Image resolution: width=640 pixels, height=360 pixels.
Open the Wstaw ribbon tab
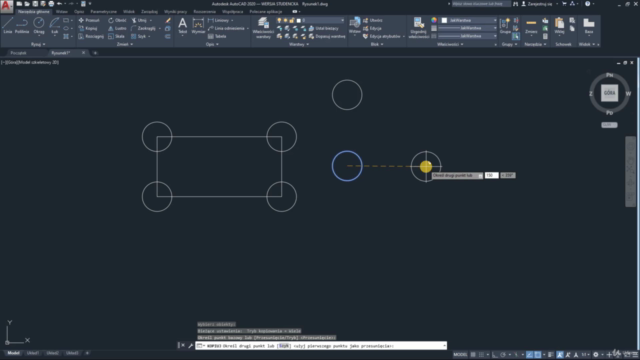pos(62,12)
